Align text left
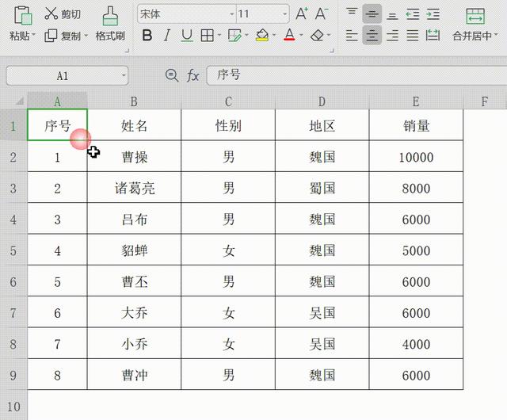Viewport: 507px width, 420px height. coord(352,36)
